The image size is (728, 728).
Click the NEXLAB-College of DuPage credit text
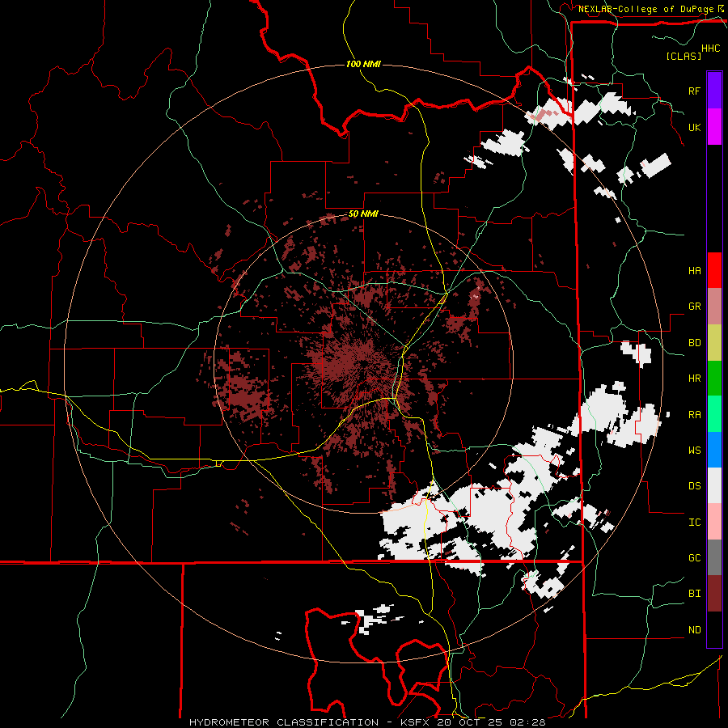pyautogui.click(x=645, y=9)
